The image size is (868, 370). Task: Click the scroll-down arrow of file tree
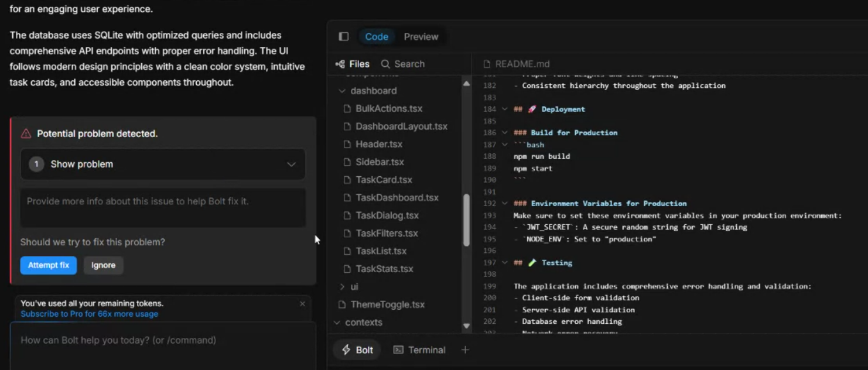click(466, 326)
